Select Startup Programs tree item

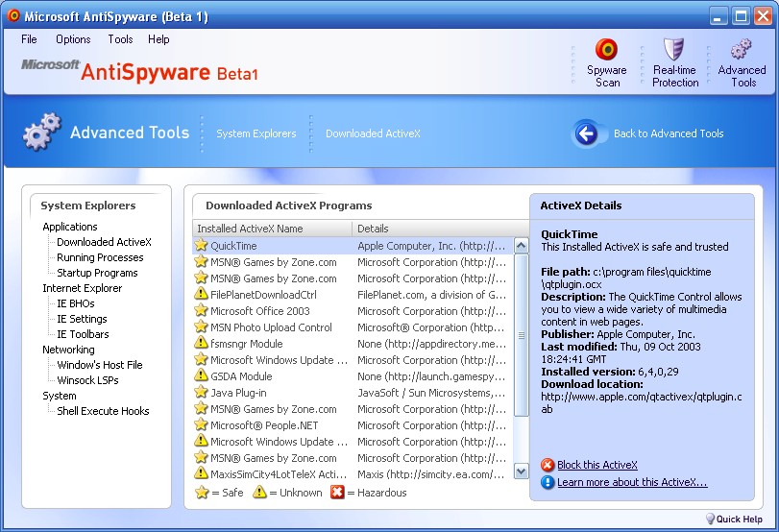97,273
